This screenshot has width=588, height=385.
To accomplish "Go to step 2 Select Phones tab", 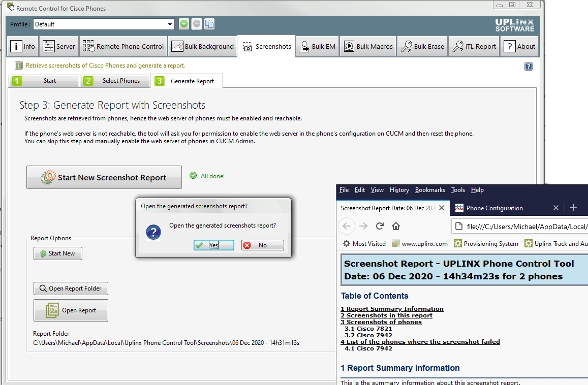I will pyautogui.click(x=115, y=81).
